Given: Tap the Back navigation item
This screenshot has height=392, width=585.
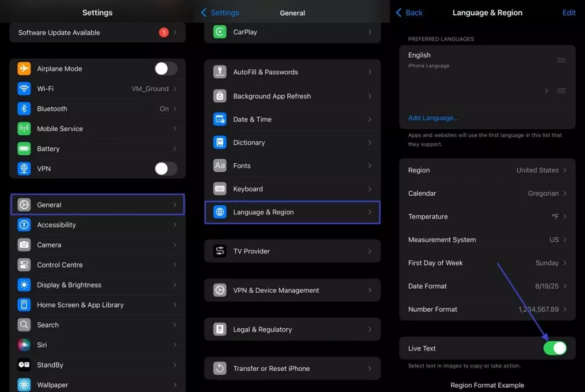Looking at the screenshot, I should tap(409, 12).
